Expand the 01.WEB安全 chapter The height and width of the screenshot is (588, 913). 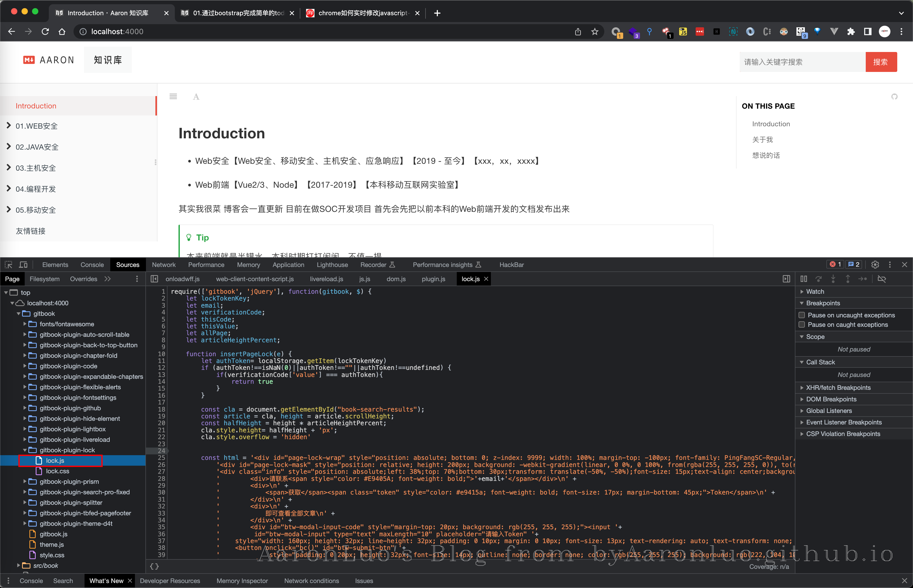coord(9,126)
